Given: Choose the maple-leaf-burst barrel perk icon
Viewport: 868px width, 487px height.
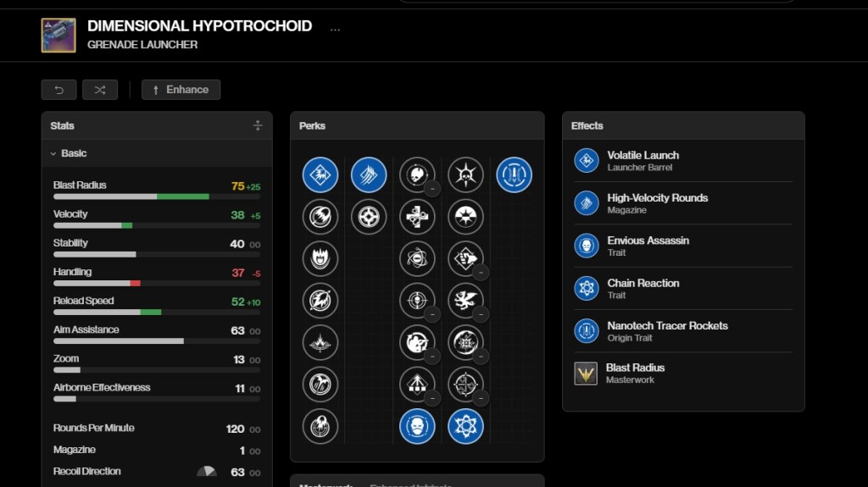Looking at the screenshot, I should pyautogui.click(x=320, y=342).
